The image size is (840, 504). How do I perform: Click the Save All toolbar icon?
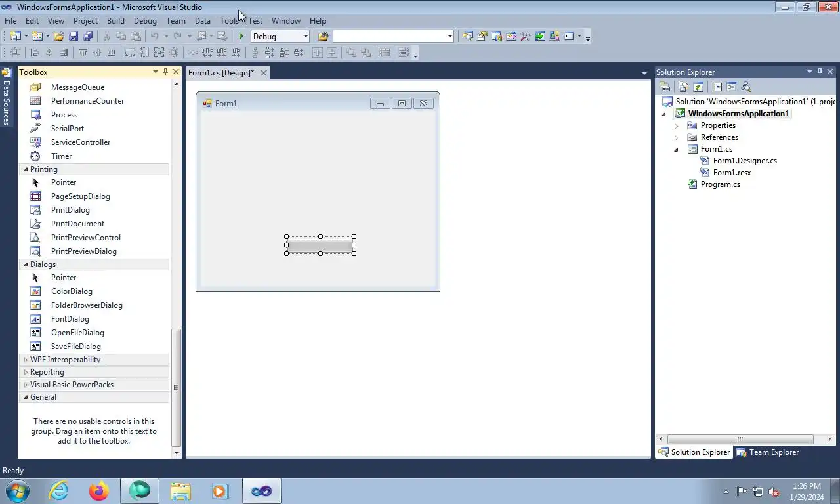(88, 37)
